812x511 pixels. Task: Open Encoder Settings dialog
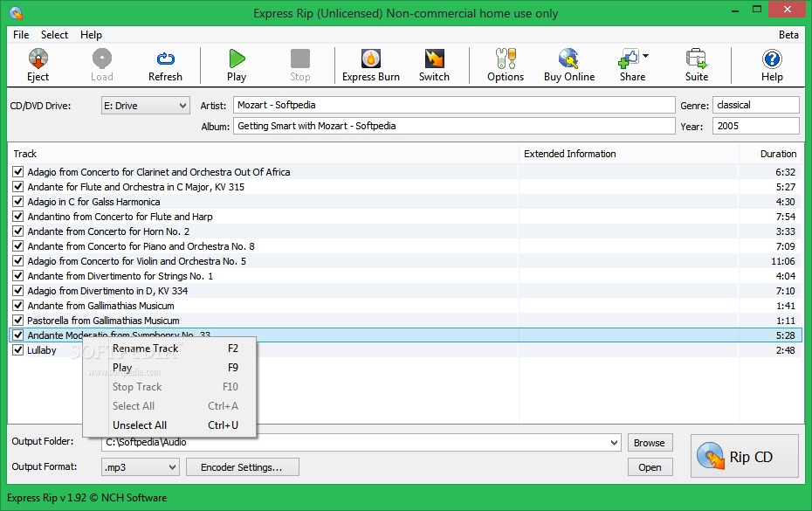(242, 467)
